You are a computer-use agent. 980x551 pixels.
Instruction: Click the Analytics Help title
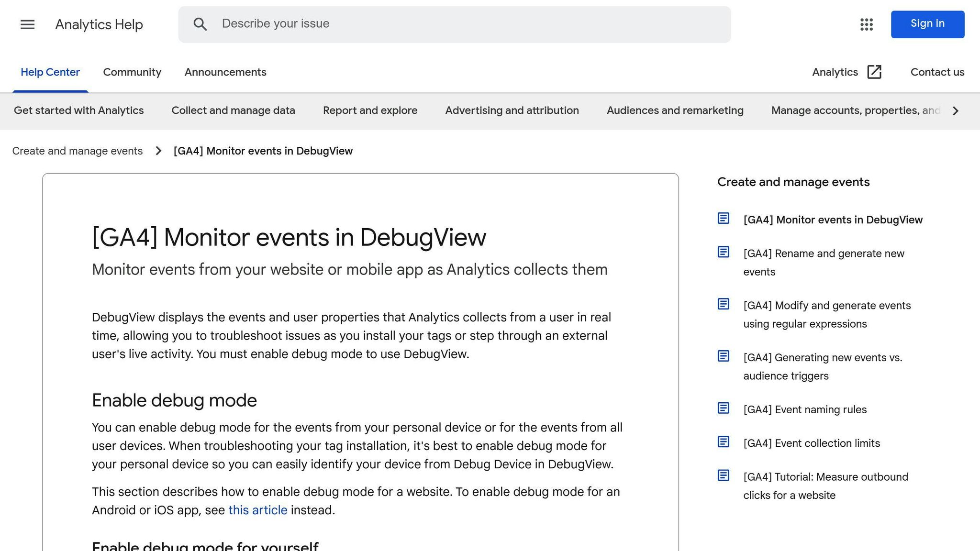[x=99, y=24]
